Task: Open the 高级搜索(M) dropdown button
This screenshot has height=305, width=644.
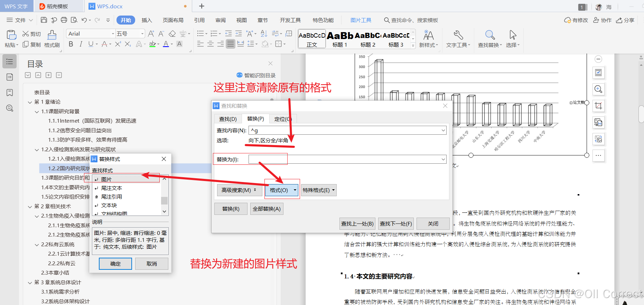Action: pyautogui.click(x=239, y=190)
